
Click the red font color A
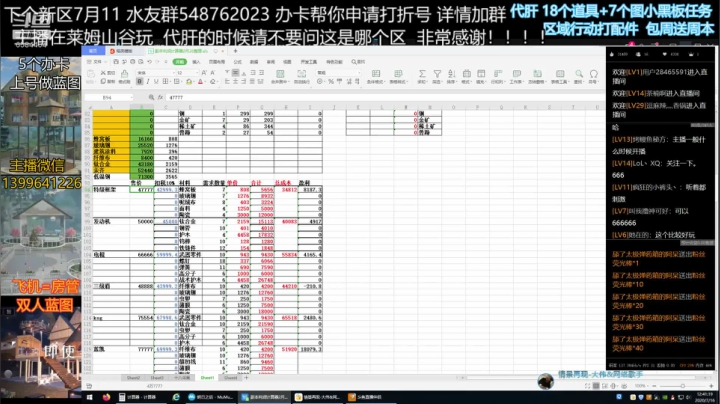click(200, 82)
